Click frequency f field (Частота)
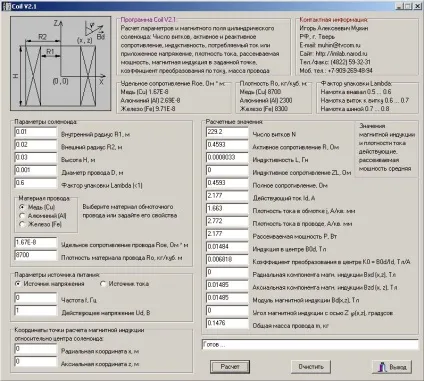 36,298
